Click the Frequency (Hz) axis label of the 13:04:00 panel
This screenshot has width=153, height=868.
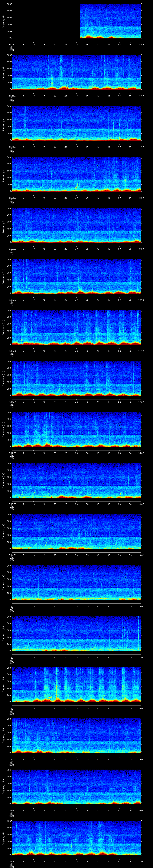3,21
